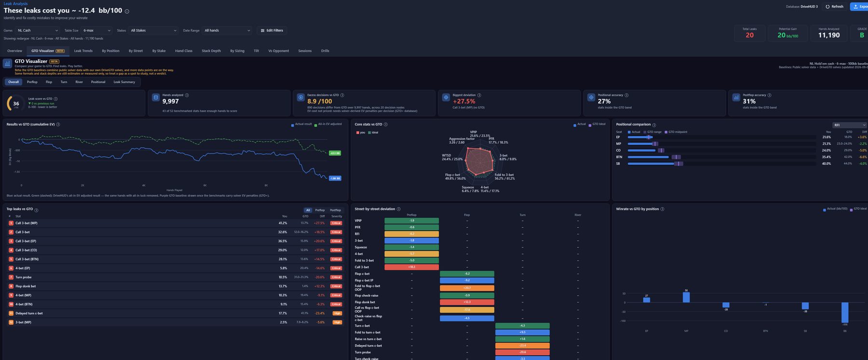The width and height of the screenshot is (868, 360).
Task: Go to the Vs Opponent tab
Action: coord(279,51)
